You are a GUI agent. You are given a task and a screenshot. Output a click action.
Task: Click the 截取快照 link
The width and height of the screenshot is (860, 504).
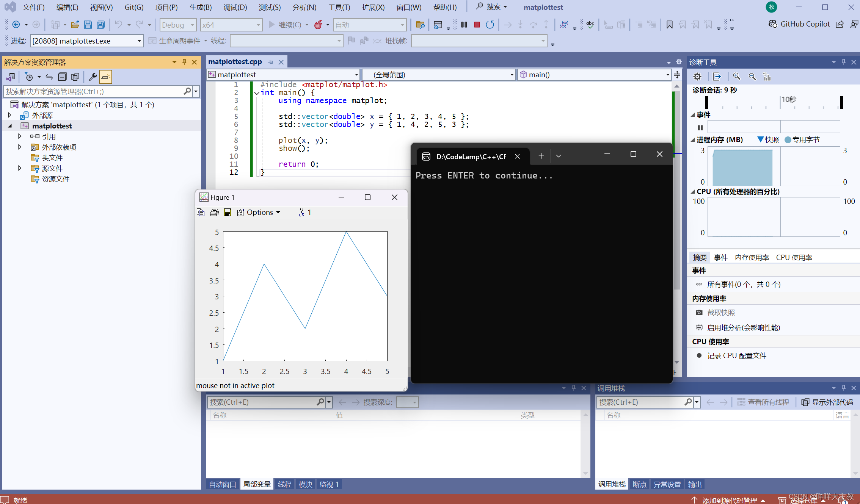click(721, 312)
